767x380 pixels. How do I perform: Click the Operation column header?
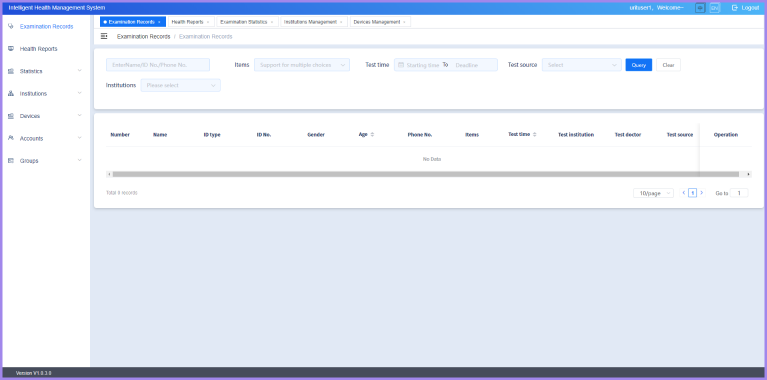(725, 134)
